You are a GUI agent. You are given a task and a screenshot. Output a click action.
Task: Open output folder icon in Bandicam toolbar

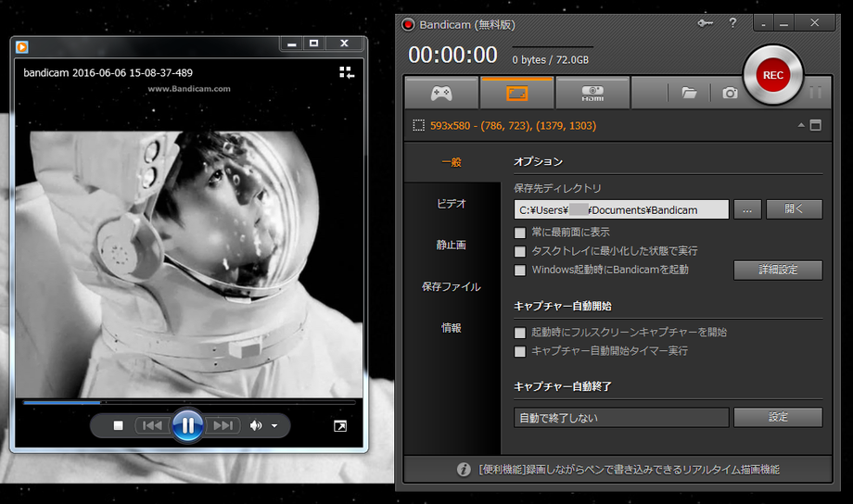click(x=689, y=93)
